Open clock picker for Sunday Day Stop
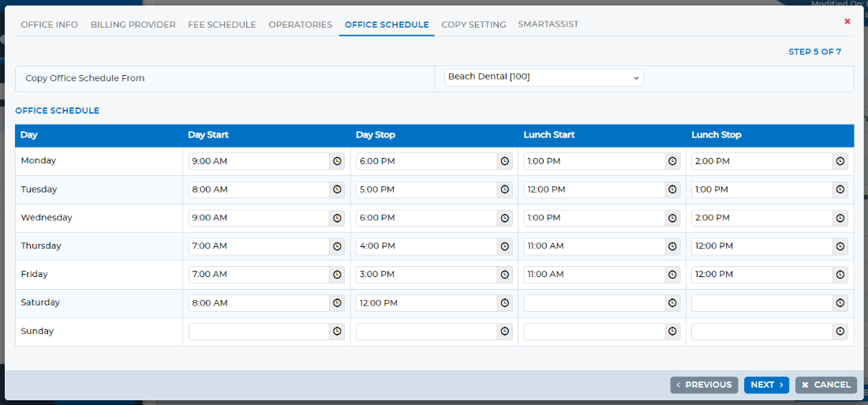The image size is (868, 405). (504, 332)
